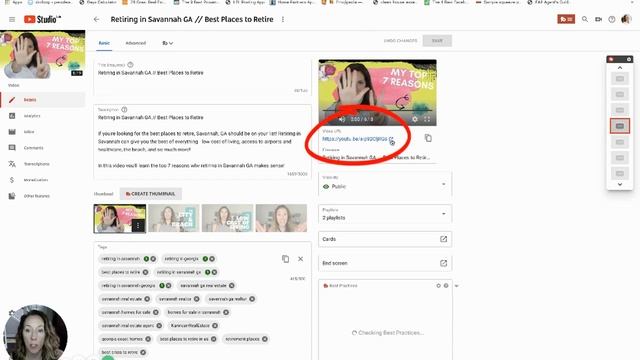
Task: Select the second auto-generated thumbnail
Action: (174, 218)
